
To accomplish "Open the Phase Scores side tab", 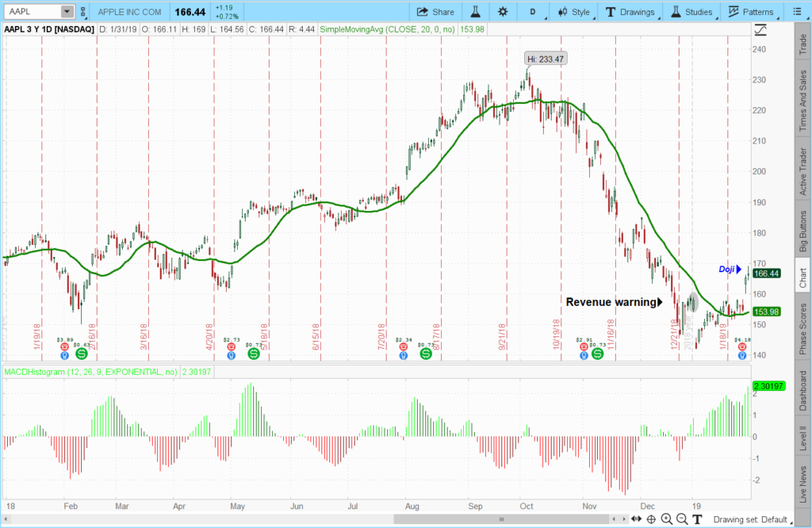I will 802,329.
